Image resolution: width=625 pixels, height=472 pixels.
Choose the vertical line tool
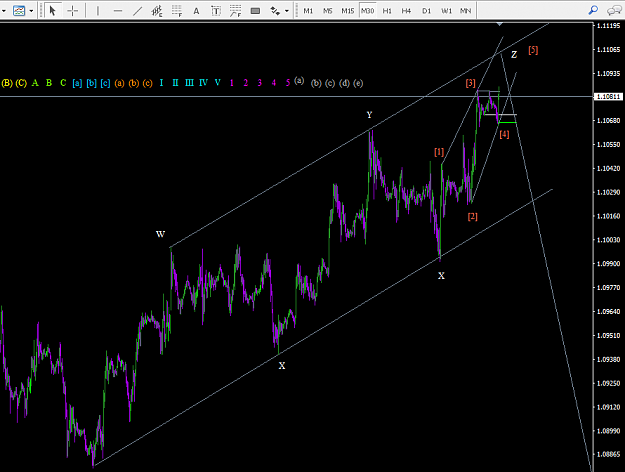[98, 11]
